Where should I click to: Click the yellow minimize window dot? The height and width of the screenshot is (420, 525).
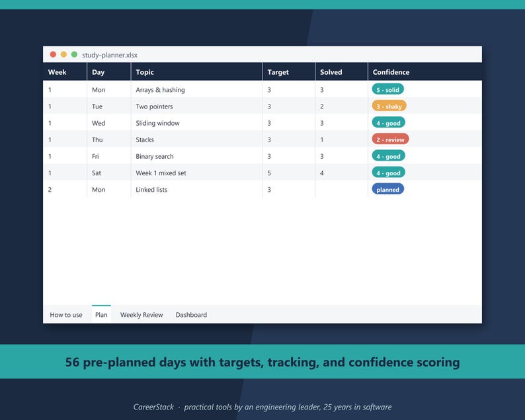tap(63, 55)
